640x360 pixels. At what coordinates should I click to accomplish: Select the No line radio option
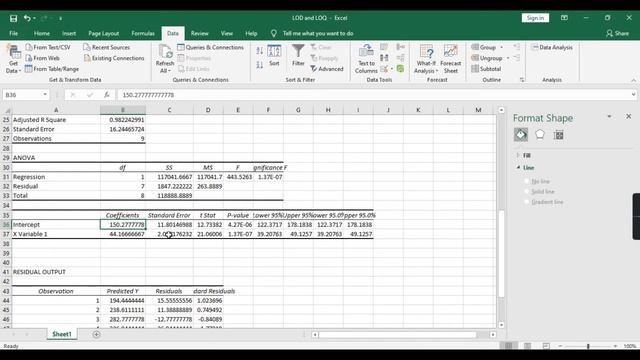(x=527, y=181)
